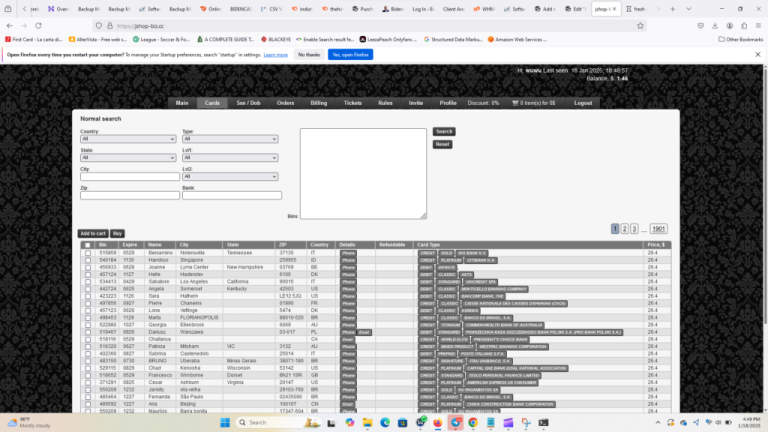Open a new browser tab with plus
Screen dimensions: 768x432
tap(672, 9)
